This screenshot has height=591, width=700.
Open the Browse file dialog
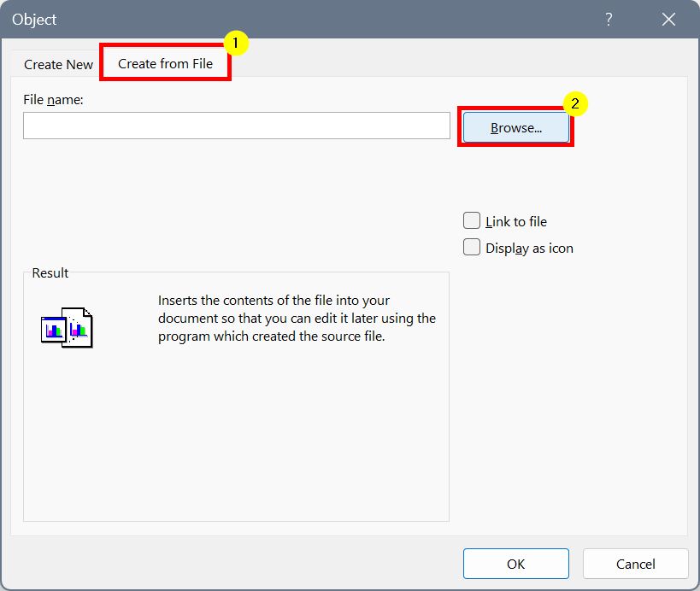click(x=516, y=127)
